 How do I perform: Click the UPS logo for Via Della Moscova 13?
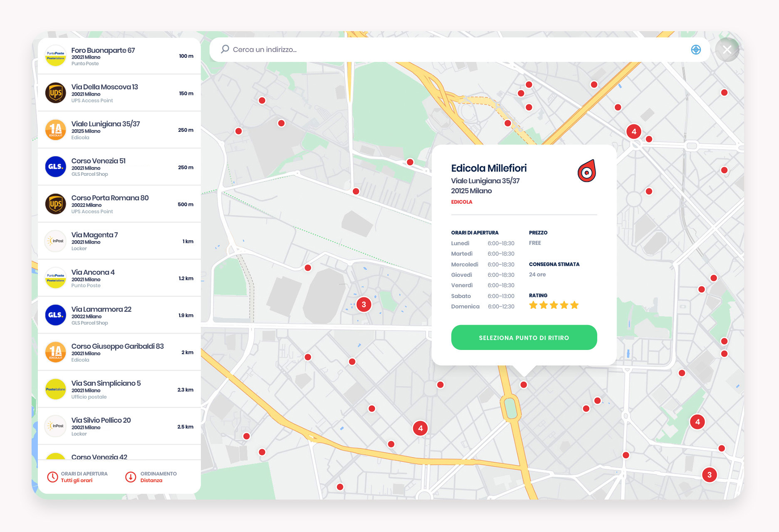pos(56,93)
